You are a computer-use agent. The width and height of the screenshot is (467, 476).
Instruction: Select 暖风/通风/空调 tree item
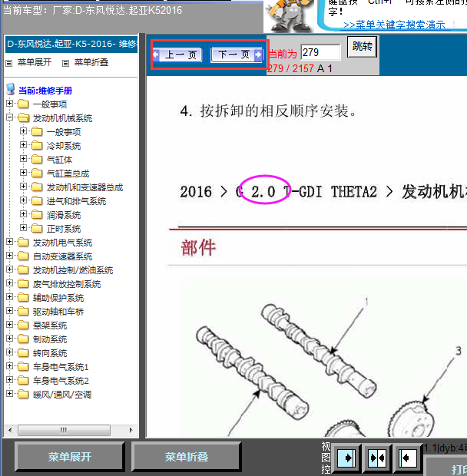coord(62,395)
